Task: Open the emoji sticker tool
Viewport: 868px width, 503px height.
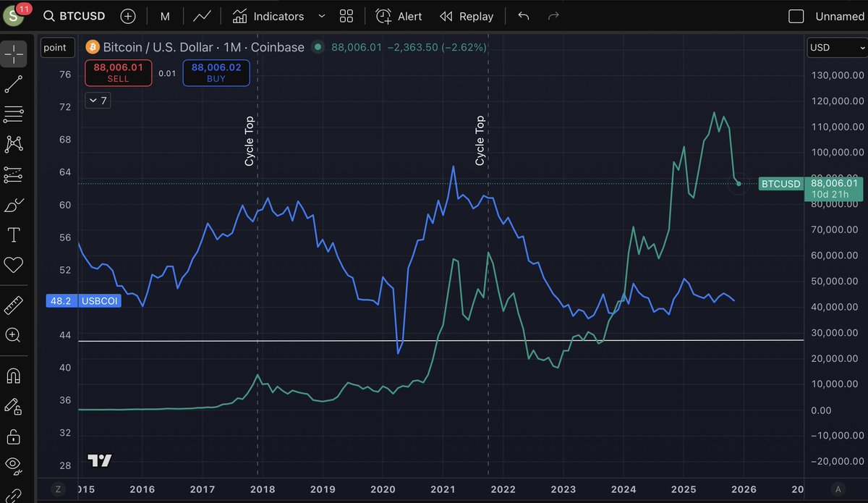Action: (14, 265)
